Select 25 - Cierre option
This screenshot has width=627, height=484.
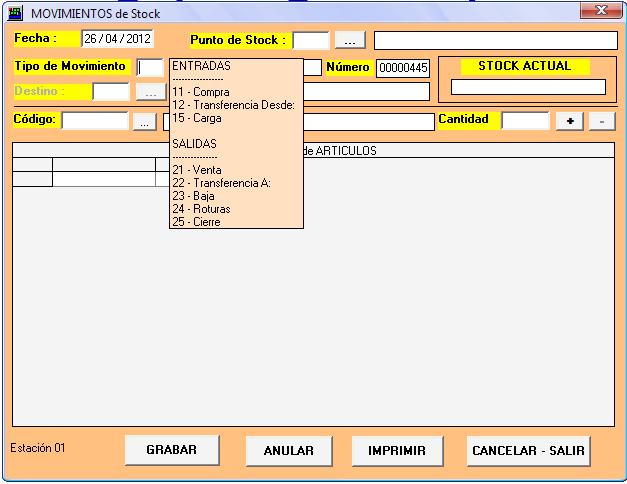coord(196,222)
